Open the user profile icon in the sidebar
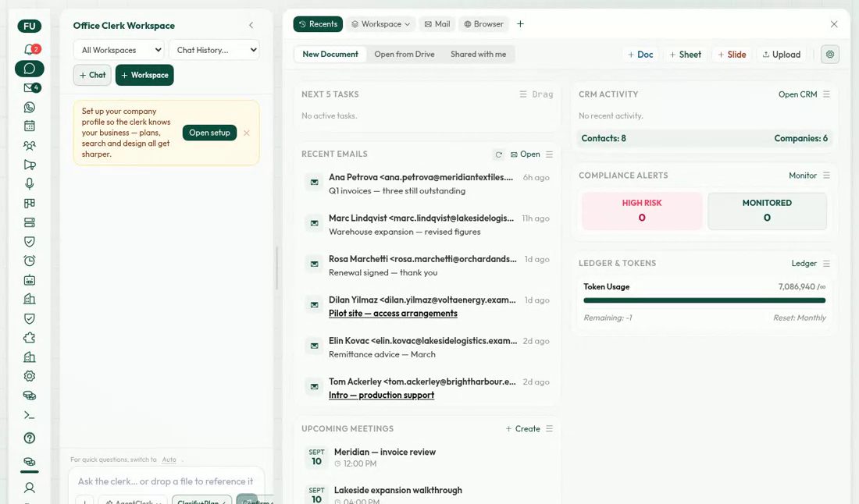The height and width of the screenshot is (504, 859). click(x=30, y=487)
